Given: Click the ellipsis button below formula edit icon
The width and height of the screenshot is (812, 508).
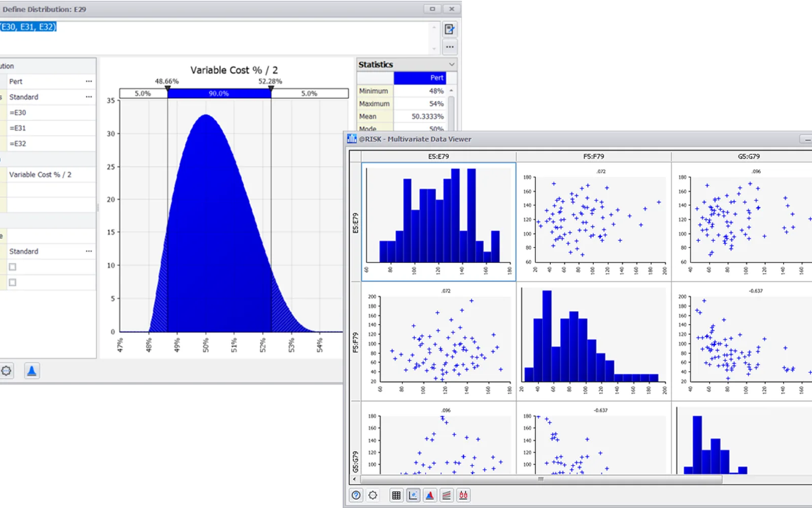Looking at the screenshot, I should 450,47.
